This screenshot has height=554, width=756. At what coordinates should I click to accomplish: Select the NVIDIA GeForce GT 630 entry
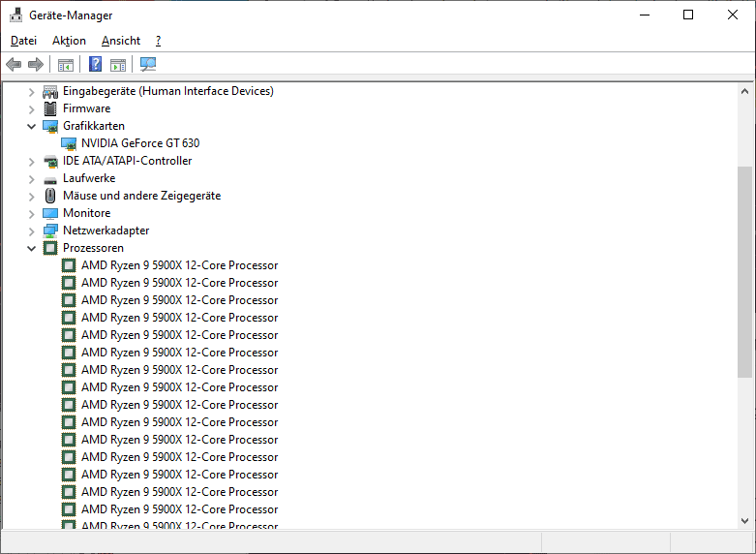pos(140,143)
